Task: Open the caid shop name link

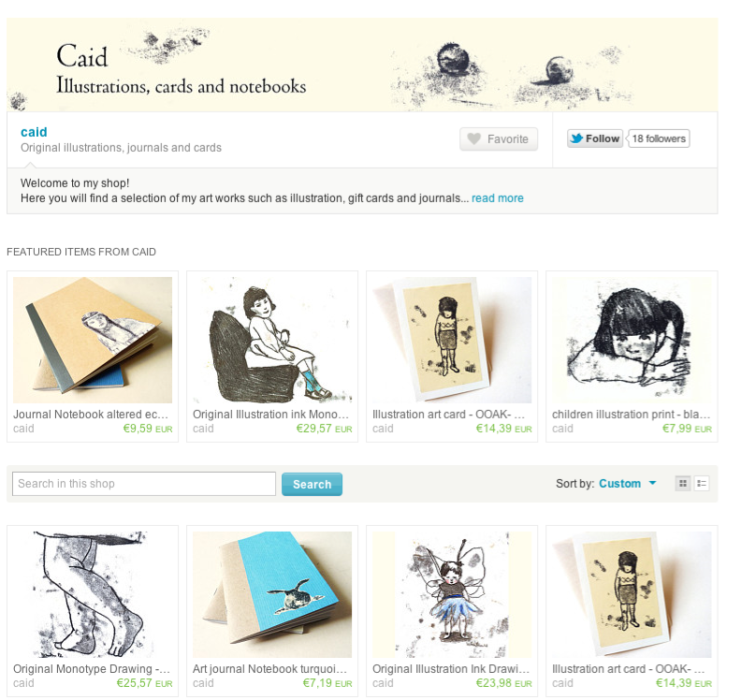Action: tap(34, 132)
